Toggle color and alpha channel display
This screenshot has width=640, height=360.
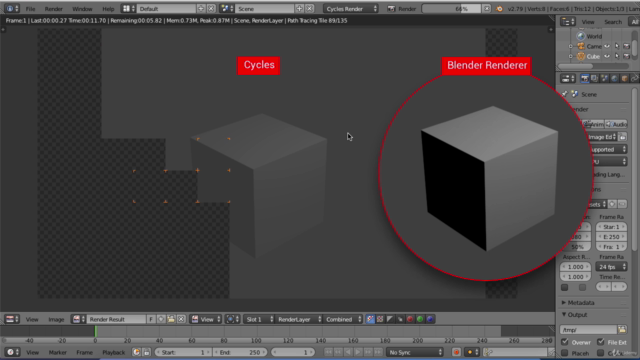[370, 319]
